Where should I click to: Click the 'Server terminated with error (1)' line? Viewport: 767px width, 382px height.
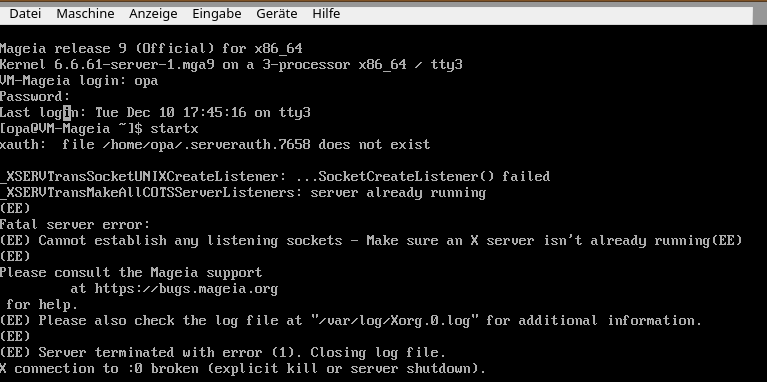click(223, 353)
